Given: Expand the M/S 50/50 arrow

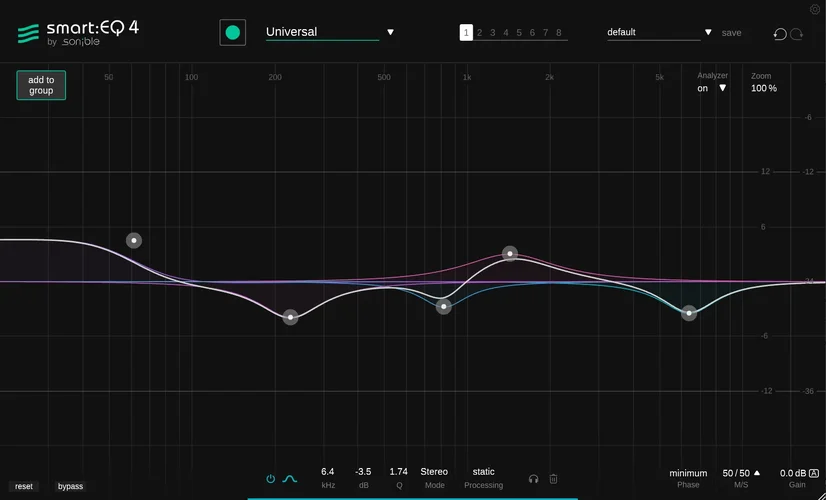Looking at the screenshot, I should [757, 473].
